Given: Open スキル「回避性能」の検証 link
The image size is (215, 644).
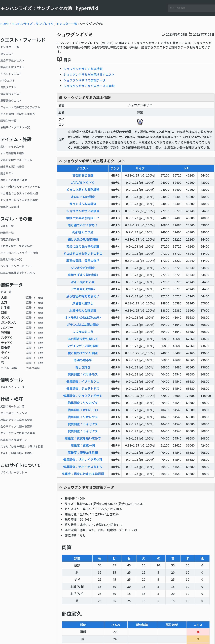Looking at the screenshot, I should point(16,453).
